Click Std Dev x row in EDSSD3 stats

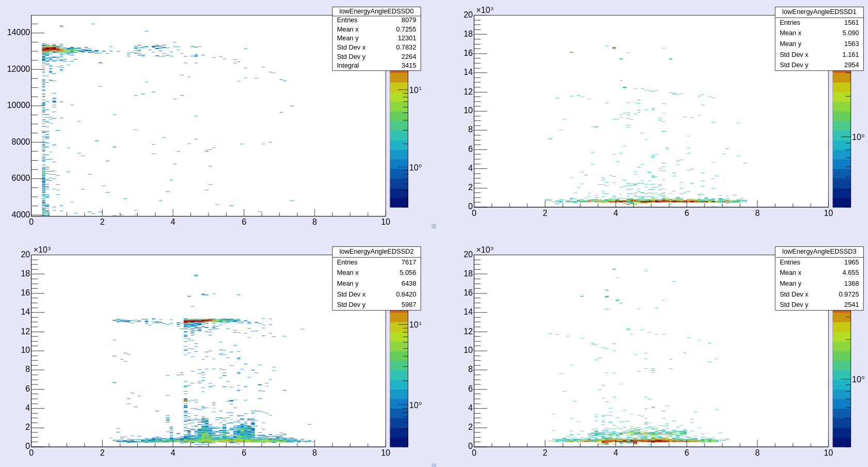[x=819, y=294]
